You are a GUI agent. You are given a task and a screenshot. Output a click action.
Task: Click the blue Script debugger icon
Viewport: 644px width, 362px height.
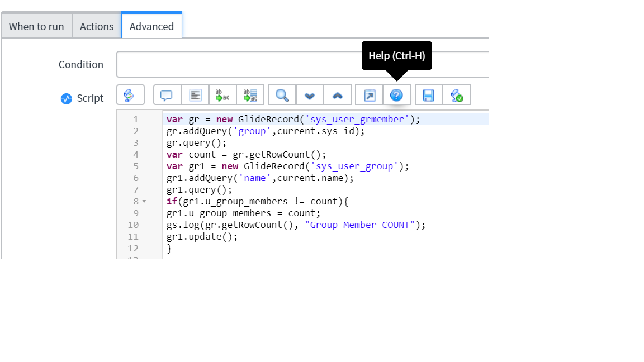[66, 98]
